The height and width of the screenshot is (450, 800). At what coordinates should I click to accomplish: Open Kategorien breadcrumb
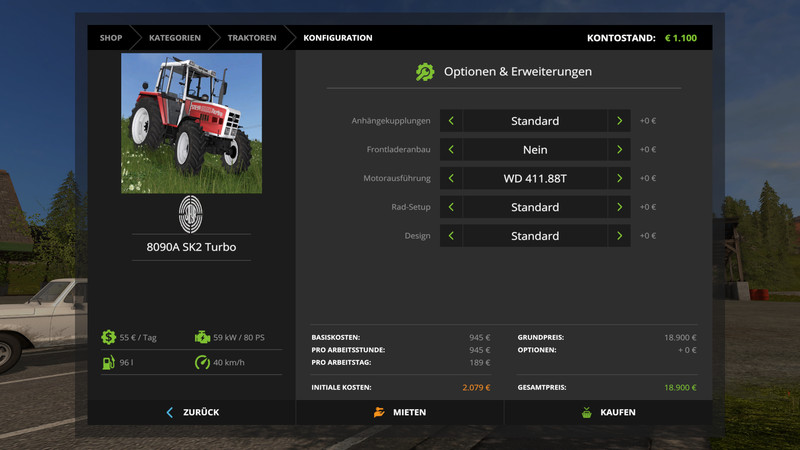[x=175, y=38]
